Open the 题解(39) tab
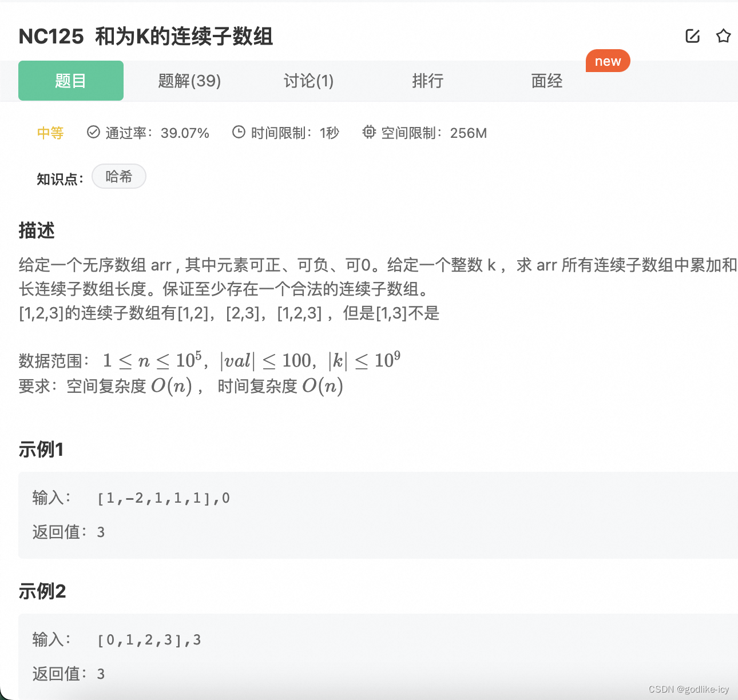 pos(189,81)
